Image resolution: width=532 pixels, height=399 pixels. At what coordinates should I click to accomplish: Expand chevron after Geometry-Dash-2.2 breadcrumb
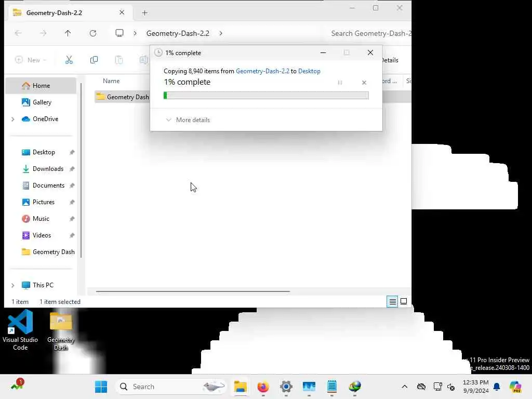pos(221,33)
